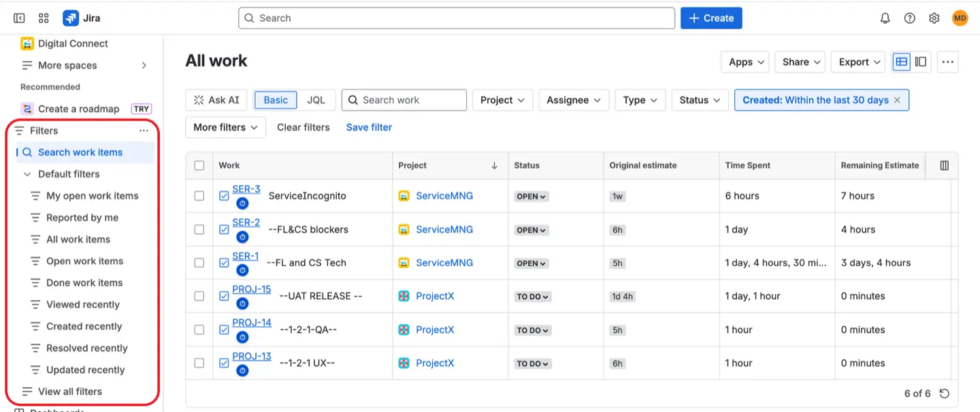
Task: Open the SER-3 work item link
Action: click(x=246, y=189)
